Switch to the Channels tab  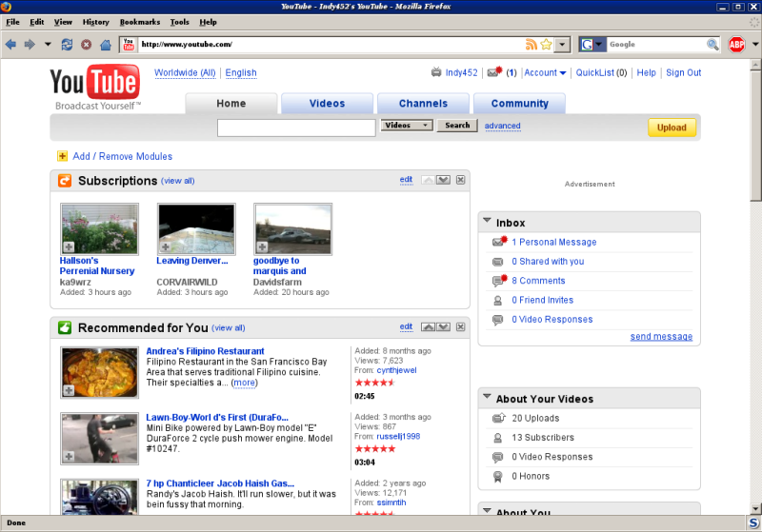tap(423, 104)
